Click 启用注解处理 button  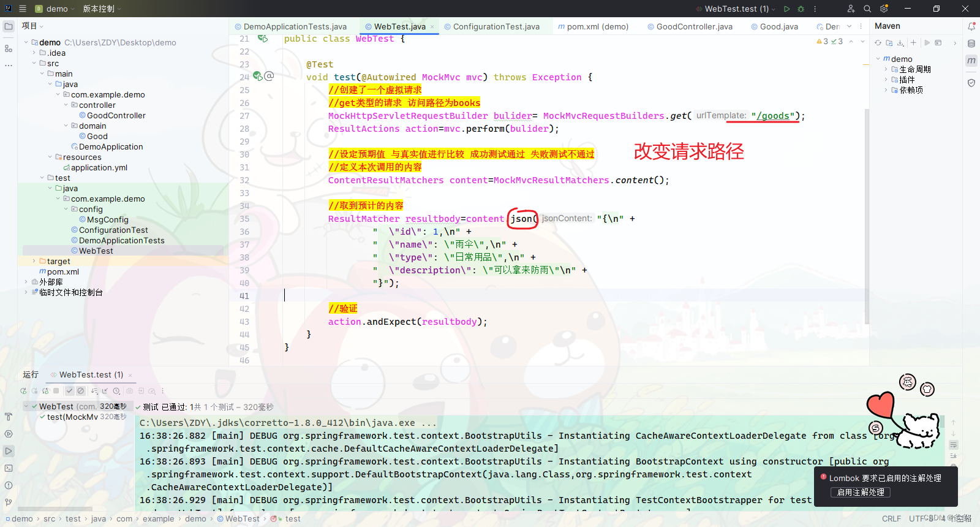860,492
